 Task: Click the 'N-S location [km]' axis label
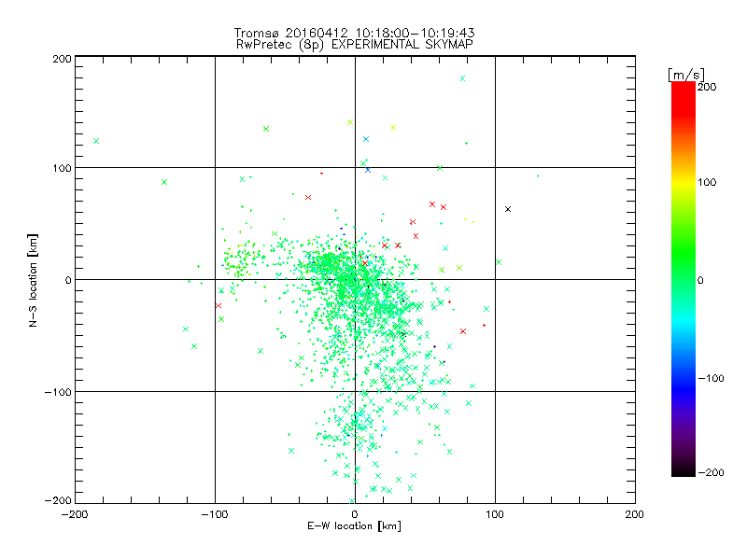pos(33,281)
